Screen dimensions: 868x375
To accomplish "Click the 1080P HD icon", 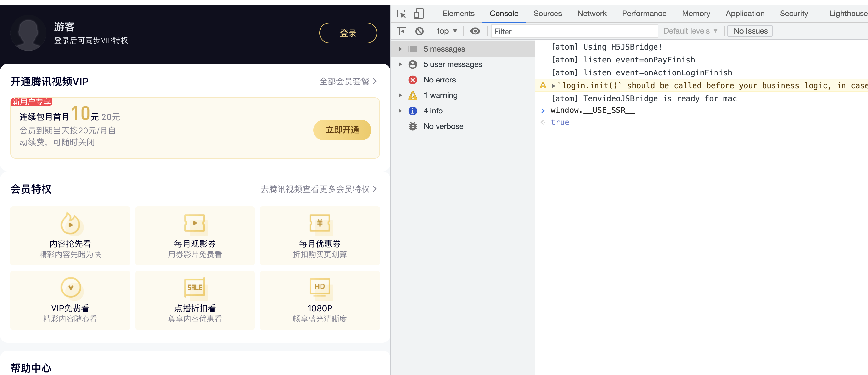I will (x=320, y=287).
